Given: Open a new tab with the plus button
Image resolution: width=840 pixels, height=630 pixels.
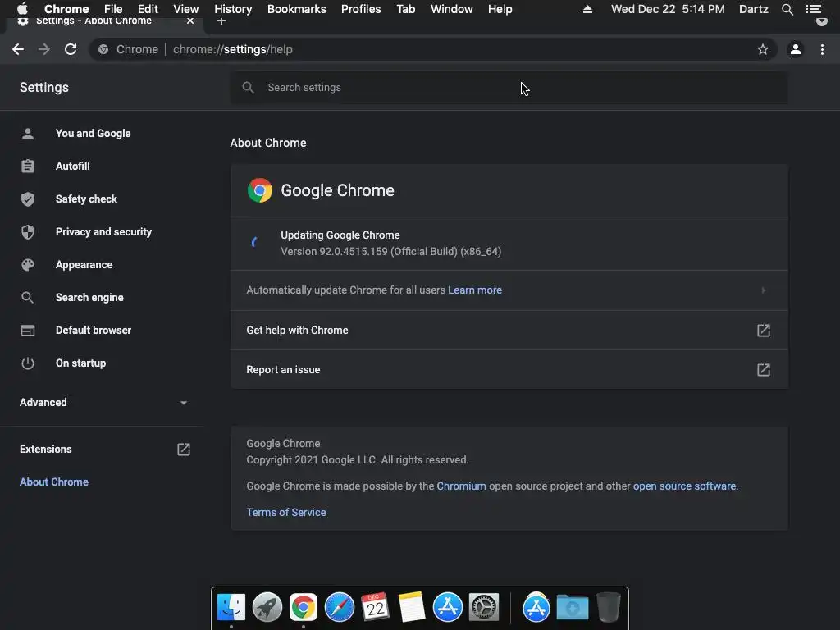Looking at the screenshot, I should tap(221, 21).
